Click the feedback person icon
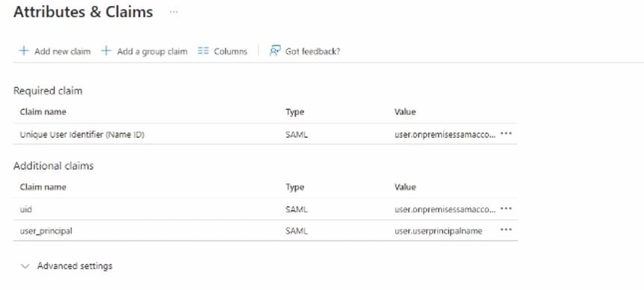The image size is (644, 290). point(275,51)
